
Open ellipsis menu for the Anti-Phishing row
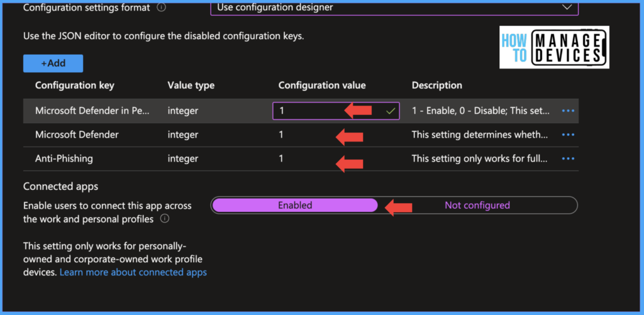568,159
